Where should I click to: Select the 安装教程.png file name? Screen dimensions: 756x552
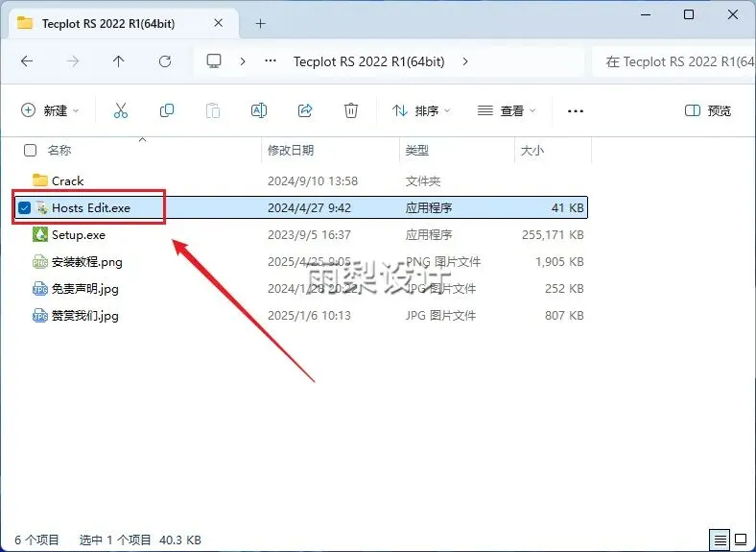tap(86, 262)
